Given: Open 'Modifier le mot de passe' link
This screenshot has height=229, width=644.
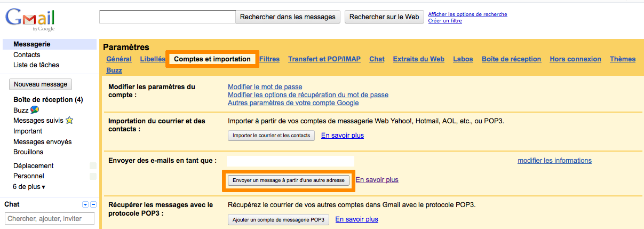Looking at the screenshot, I should point(265,86).
